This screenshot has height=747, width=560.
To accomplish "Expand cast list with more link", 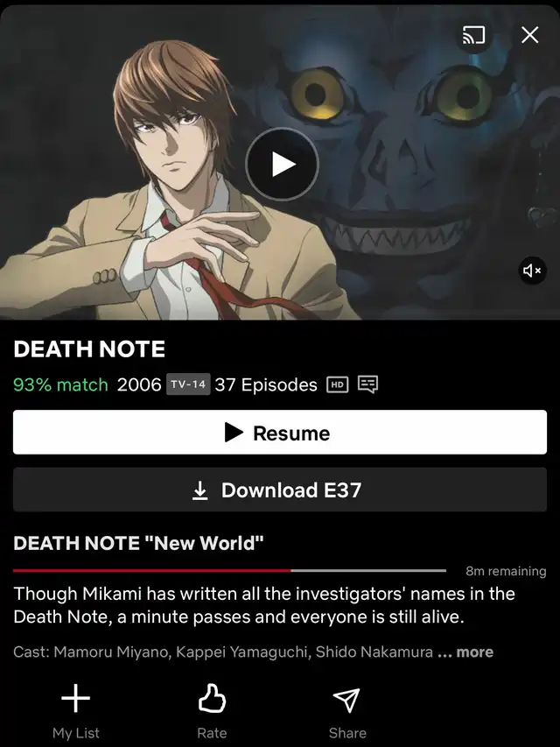I will (x=475, y=652).
